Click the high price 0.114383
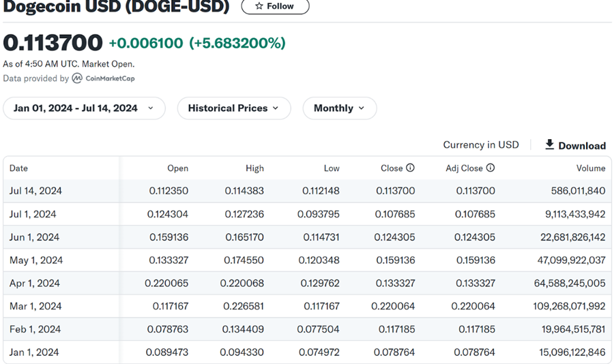The image size is (614, 364). (x=244, y=191)
